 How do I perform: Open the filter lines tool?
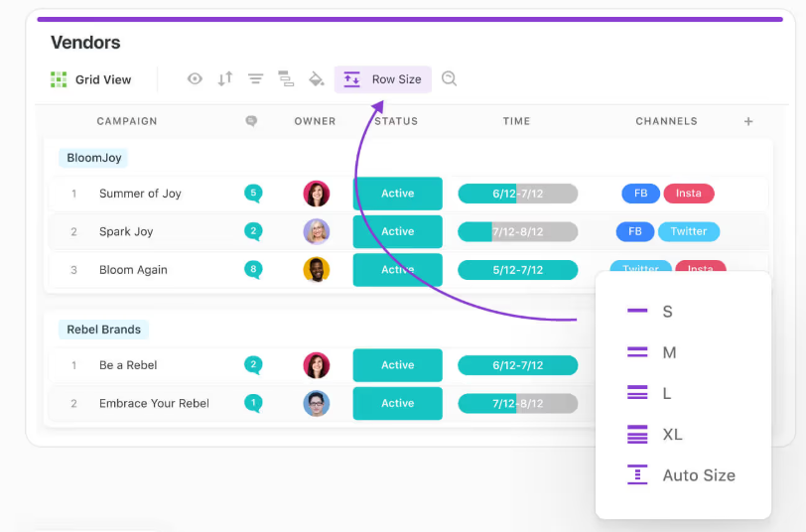coord(255,79)
